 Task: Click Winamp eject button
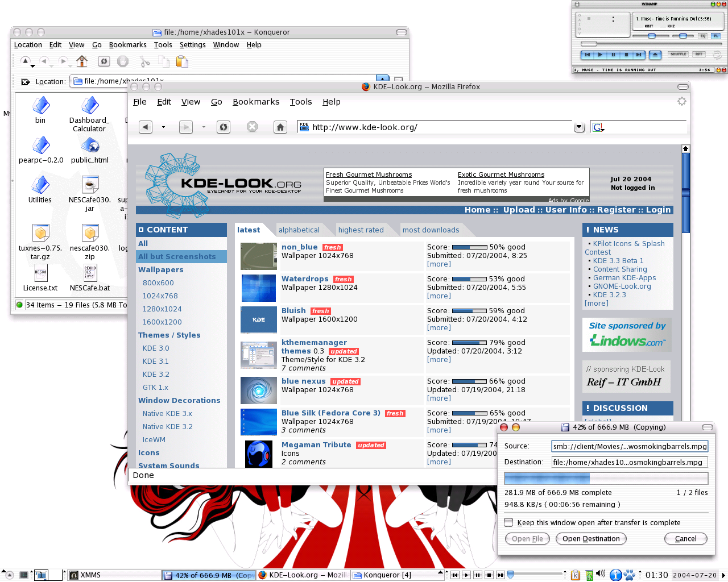[655, 55]
